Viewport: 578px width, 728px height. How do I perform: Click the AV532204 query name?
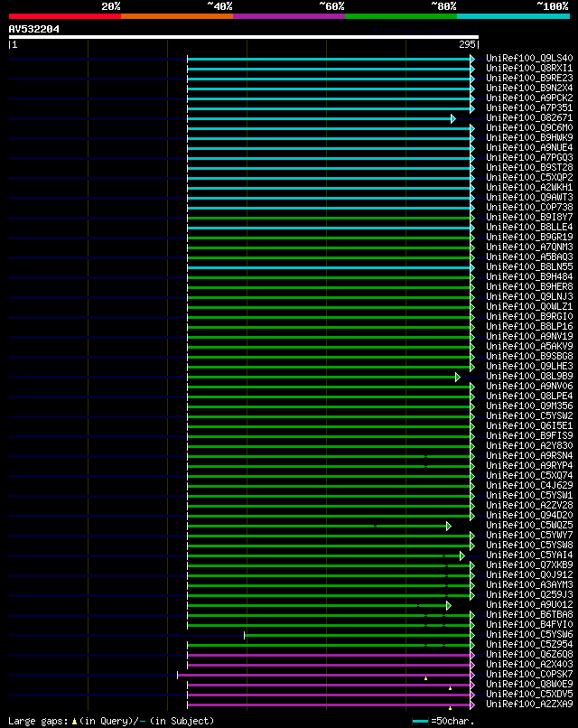pos(34,29)
